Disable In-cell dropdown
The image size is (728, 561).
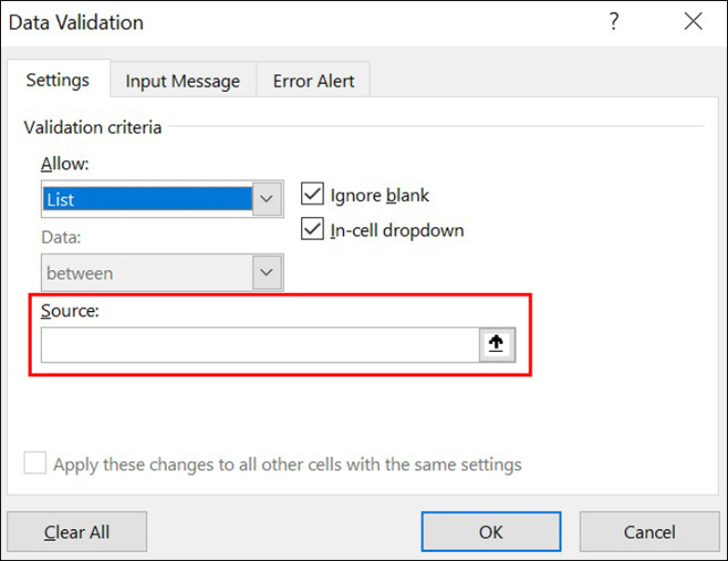tap(314, 229)
